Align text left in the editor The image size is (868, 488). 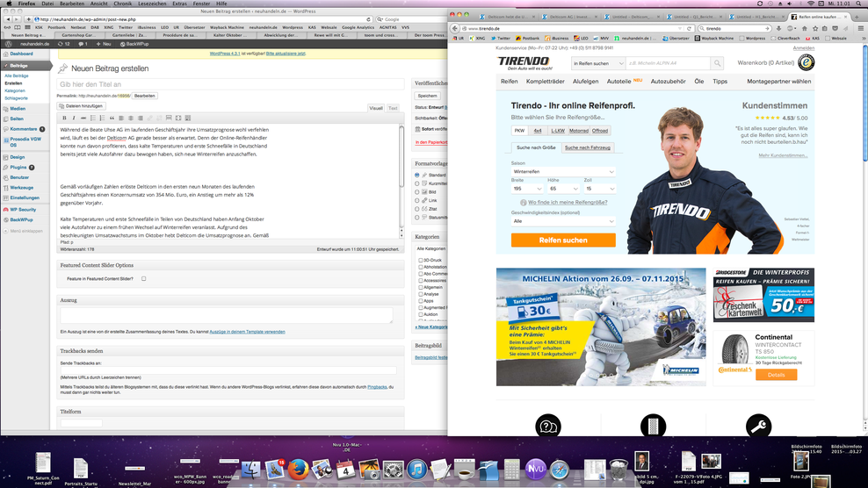point(121,118)
